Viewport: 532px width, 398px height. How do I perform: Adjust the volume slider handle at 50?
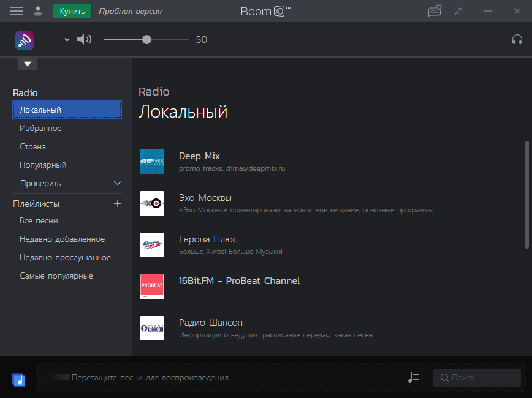click(x=146, y=39)
